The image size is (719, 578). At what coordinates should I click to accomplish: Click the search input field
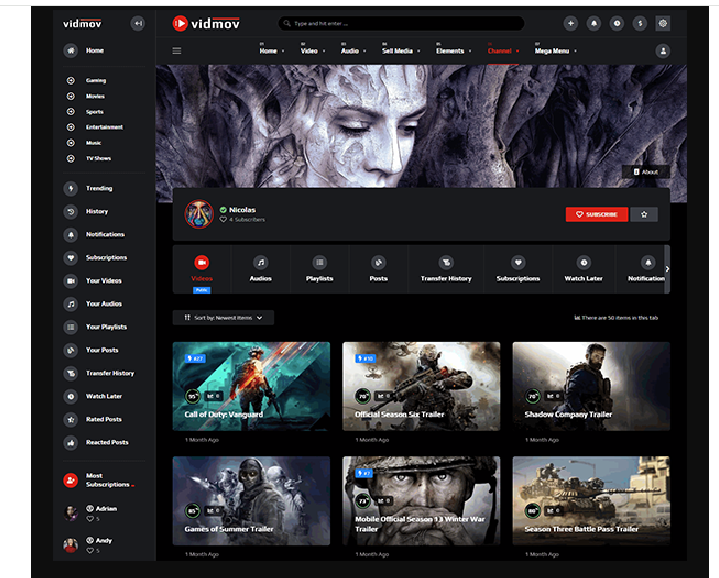pyautogui.click(x=401, y=23)
